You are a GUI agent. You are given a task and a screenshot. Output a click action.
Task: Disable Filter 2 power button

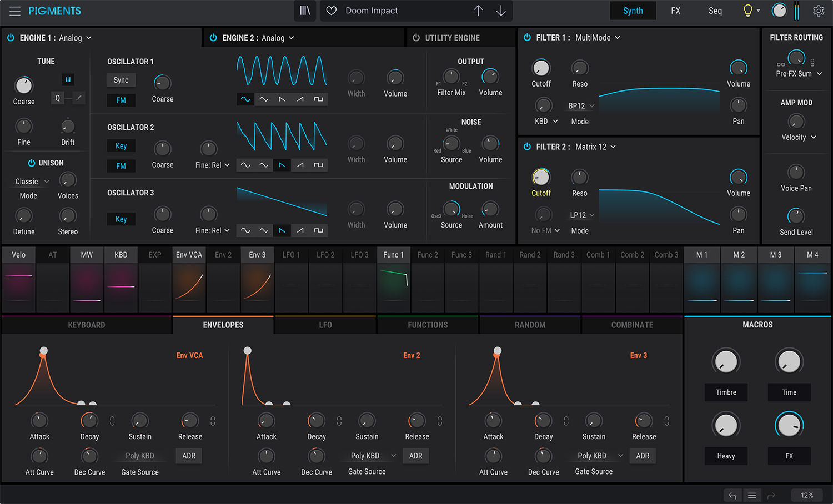pyautogui.click(x=527, y=147)
